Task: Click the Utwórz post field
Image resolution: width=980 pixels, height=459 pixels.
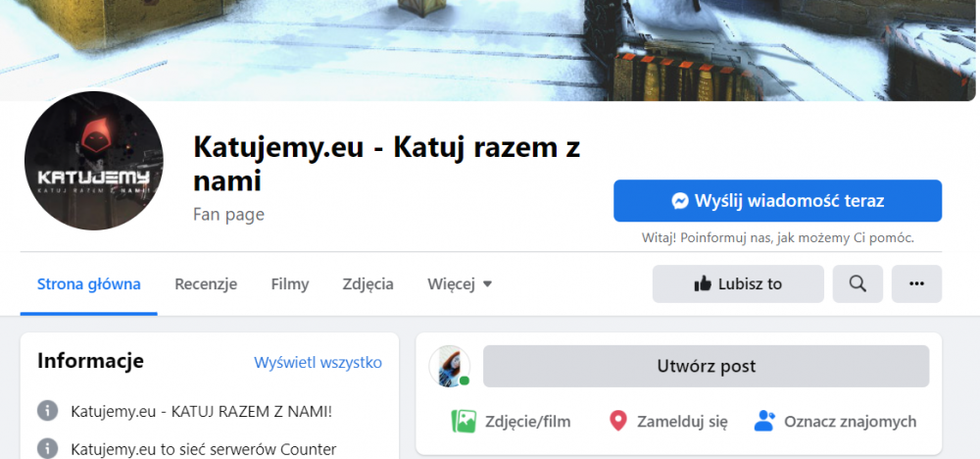Action: coord(707,366)
